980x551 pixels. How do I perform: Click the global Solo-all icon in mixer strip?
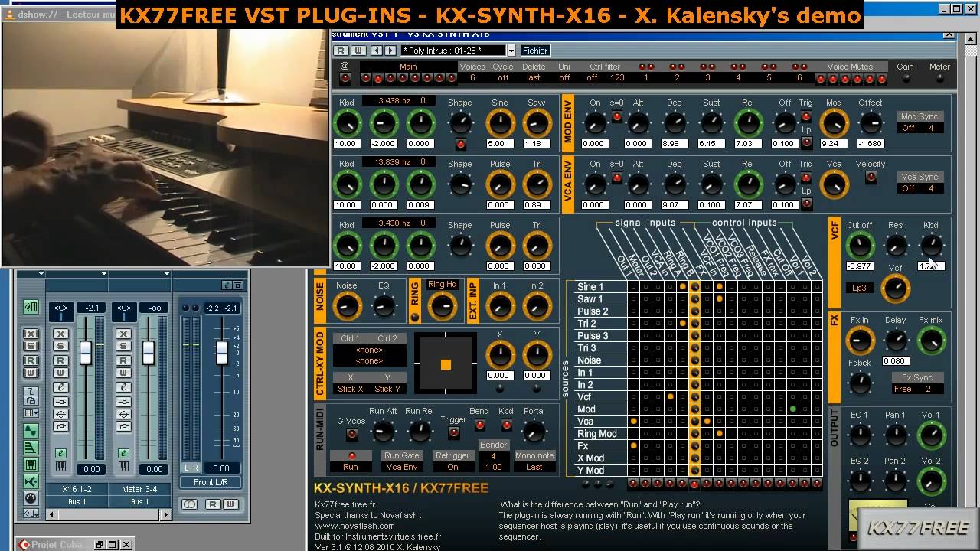tap(31, 347)
